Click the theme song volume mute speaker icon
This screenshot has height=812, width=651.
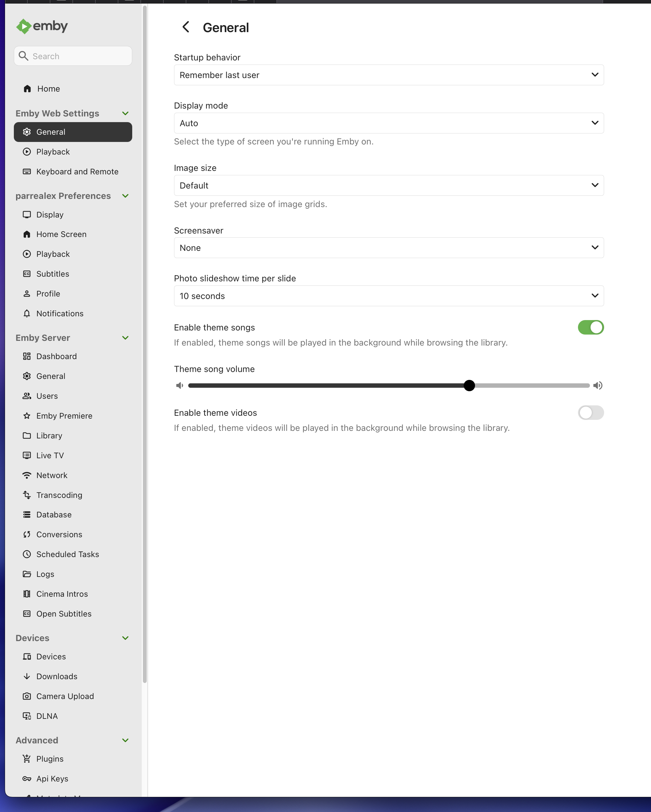click(x=180, y=385)
